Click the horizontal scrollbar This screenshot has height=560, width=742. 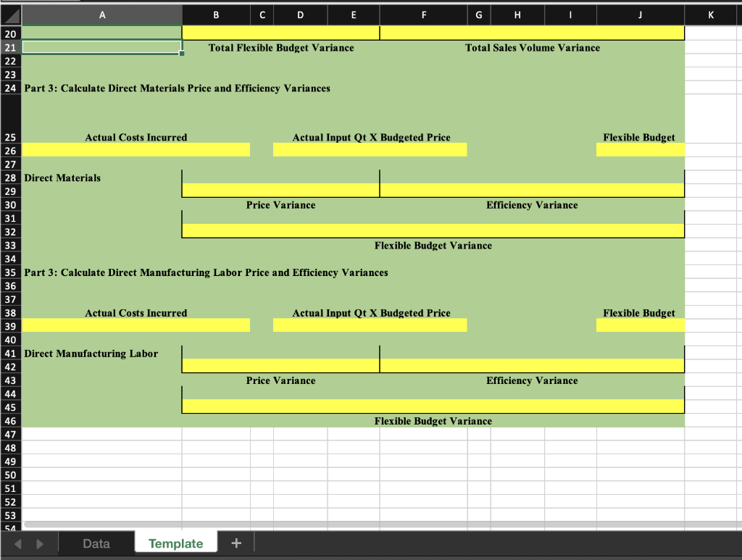383,524
